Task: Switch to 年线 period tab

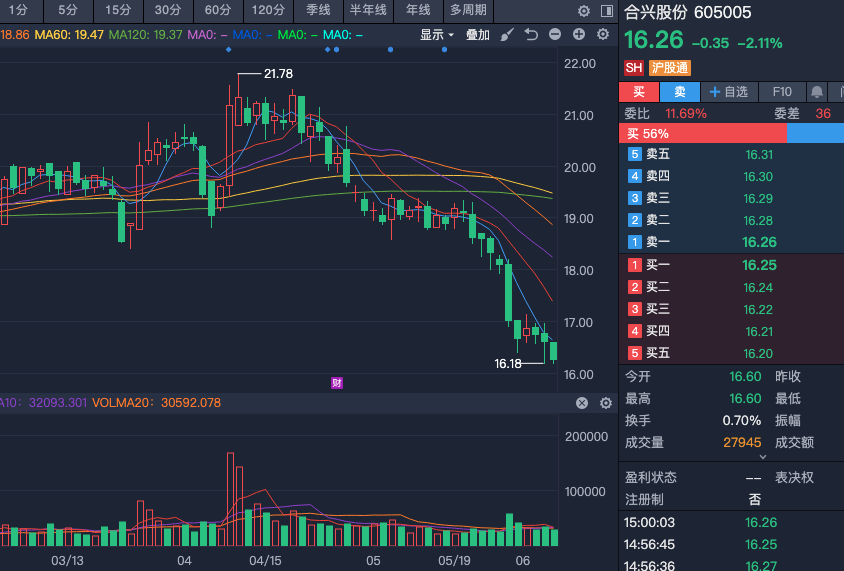Action: (x=418, y=10)
